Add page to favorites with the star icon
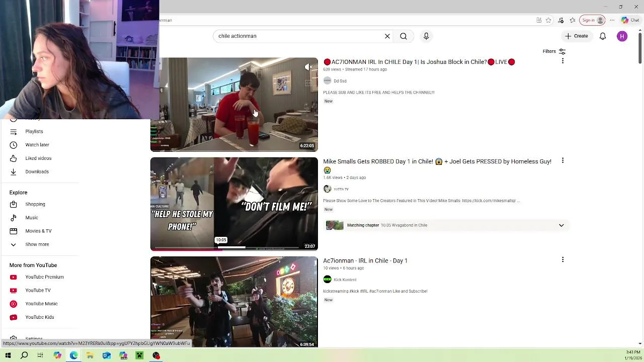The width and height of the screenshot is (644, 362). (548, 20)
